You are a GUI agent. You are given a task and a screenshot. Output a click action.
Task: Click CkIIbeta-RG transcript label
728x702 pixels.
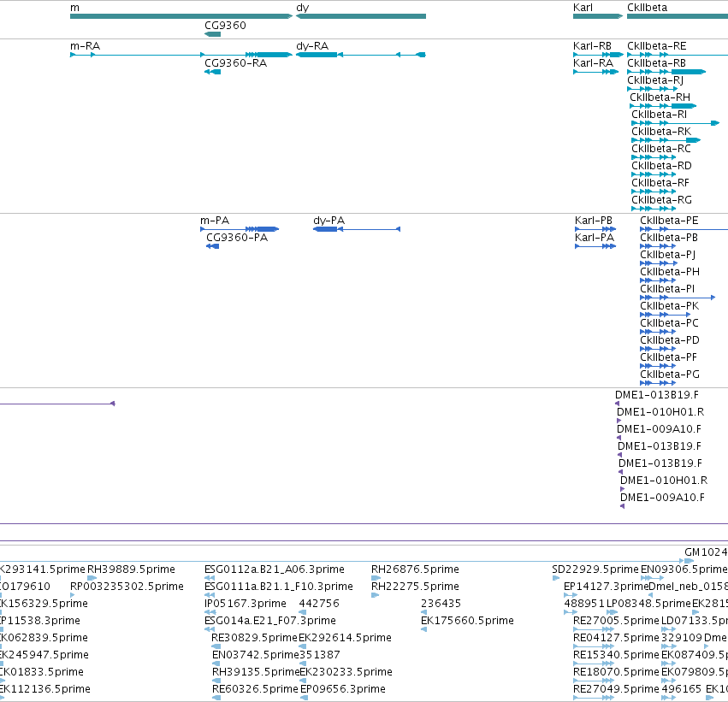(661, 200)
